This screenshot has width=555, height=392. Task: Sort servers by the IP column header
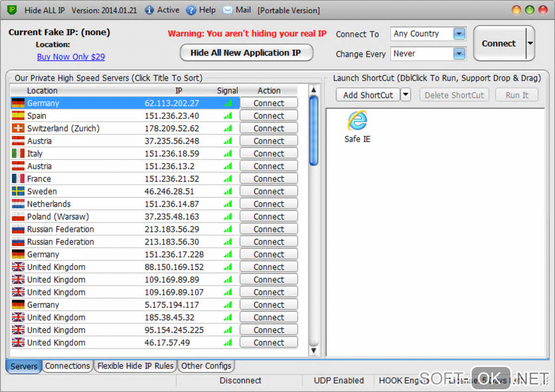click(179, 91)
